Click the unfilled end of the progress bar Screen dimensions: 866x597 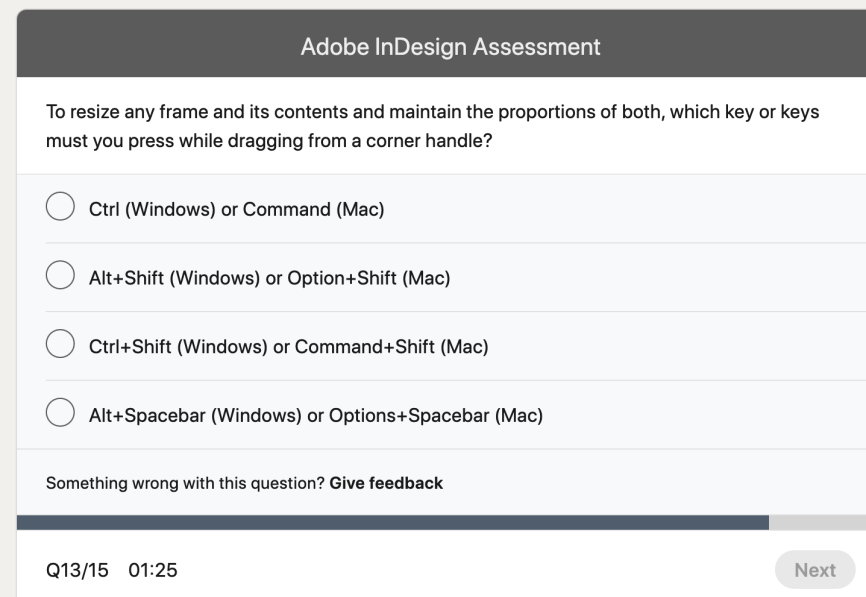[820, 519]
